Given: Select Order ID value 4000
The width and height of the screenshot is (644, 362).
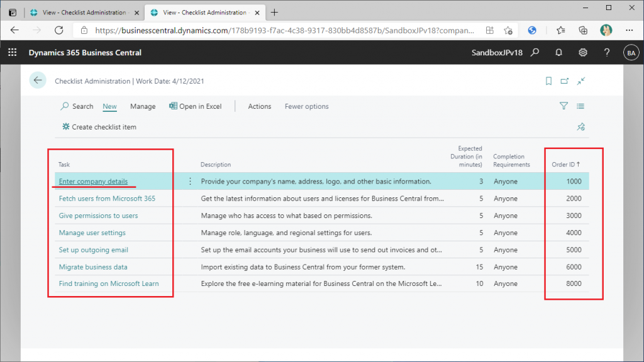Looking at the screenshot, I should click(574, 233).
